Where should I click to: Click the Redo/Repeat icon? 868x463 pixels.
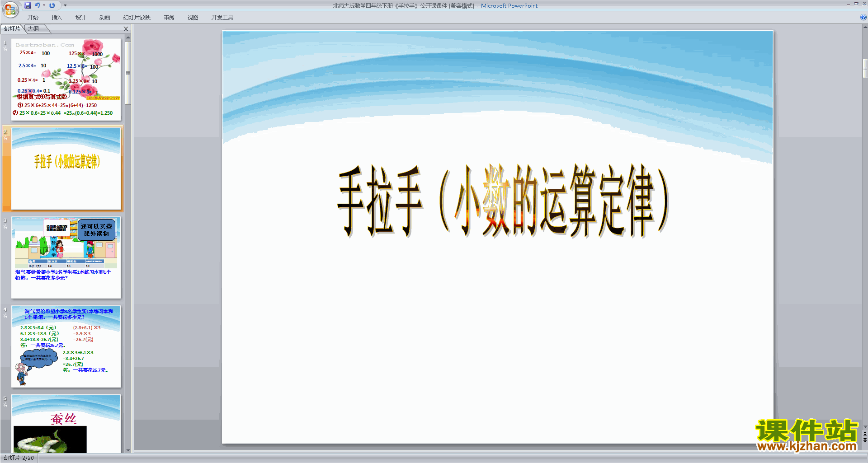(52, 5)
